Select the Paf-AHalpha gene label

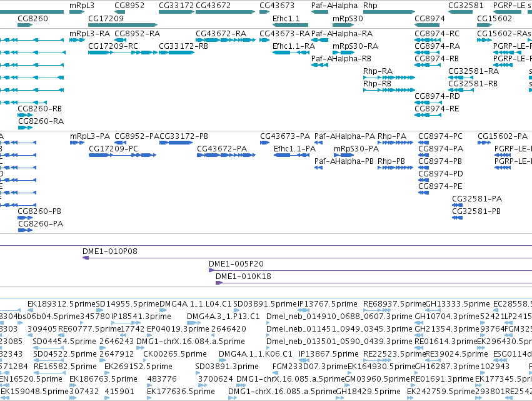[334, 6]
